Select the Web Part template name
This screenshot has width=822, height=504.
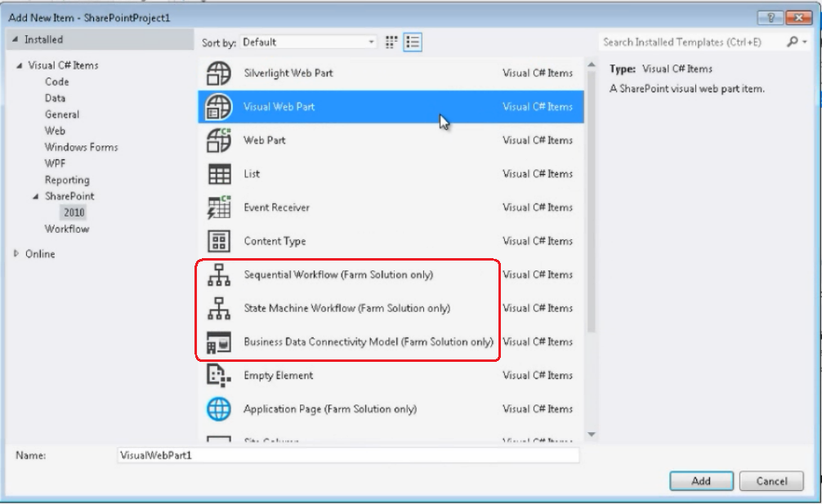(x=264, y=140)
